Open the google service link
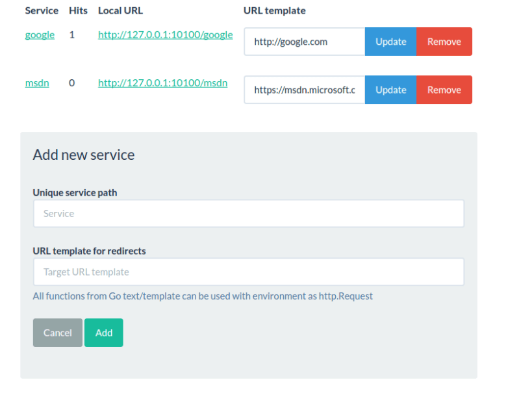 click(x=40, y=34)
